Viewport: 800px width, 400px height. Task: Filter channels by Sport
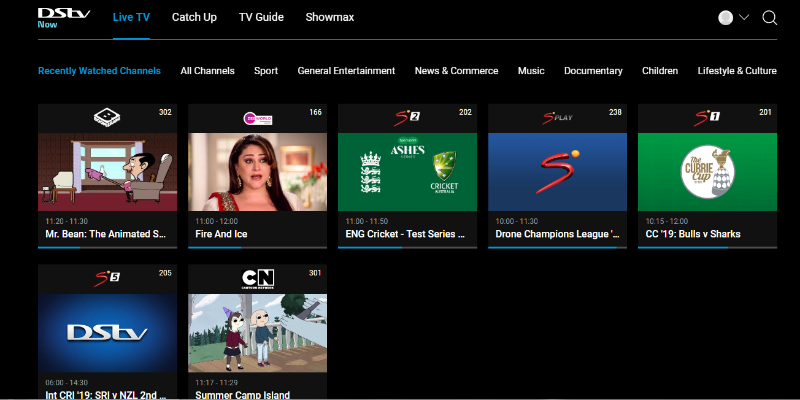pos(266,71)
